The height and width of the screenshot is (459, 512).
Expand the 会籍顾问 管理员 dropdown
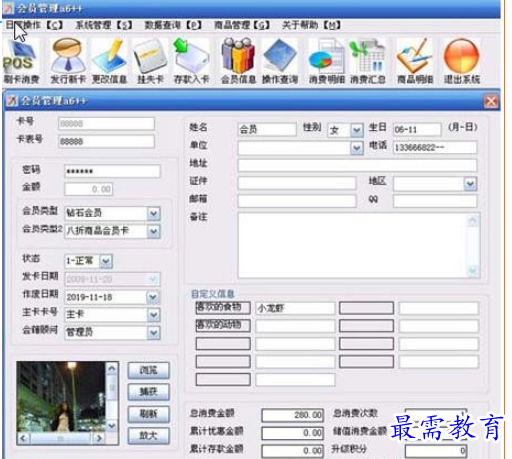154,333
